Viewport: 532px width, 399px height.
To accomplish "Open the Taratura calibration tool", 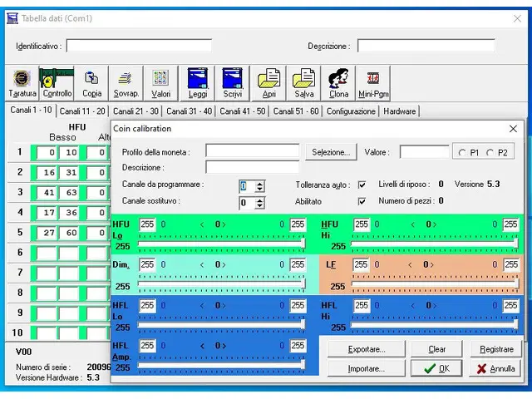I will click(x=22, y=83).
